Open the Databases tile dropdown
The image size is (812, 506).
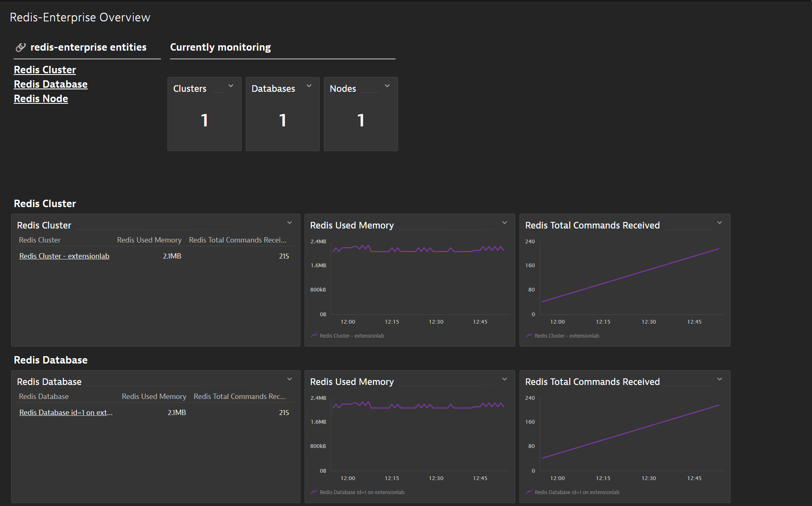click(x=309, y=86)
